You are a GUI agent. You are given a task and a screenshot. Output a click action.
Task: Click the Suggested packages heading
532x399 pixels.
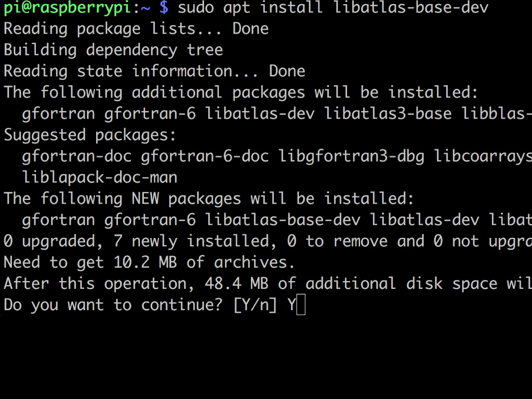(90, 135)
